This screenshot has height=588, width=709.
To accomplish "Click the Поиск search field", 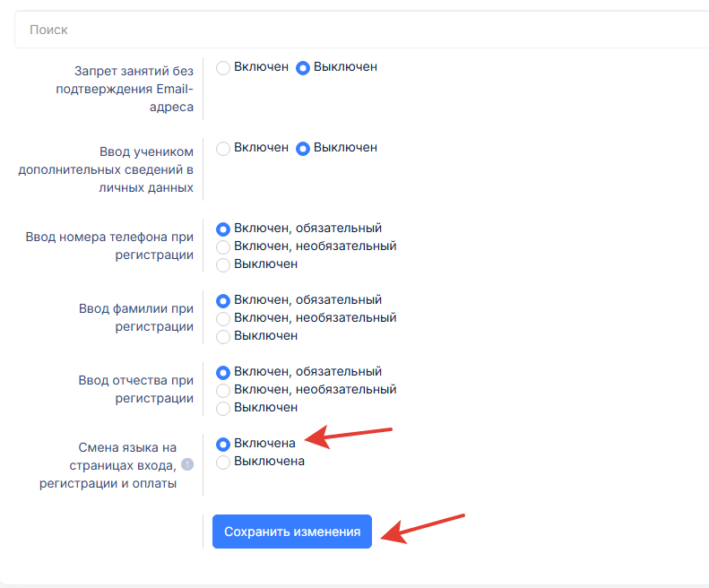I will coord(359,30).
